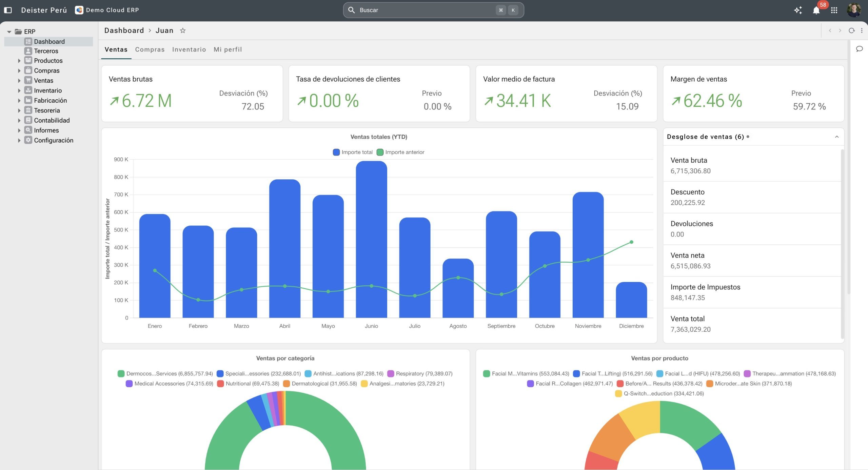
Task: Open Terceros in the sidebar
Action: point(46,51)
